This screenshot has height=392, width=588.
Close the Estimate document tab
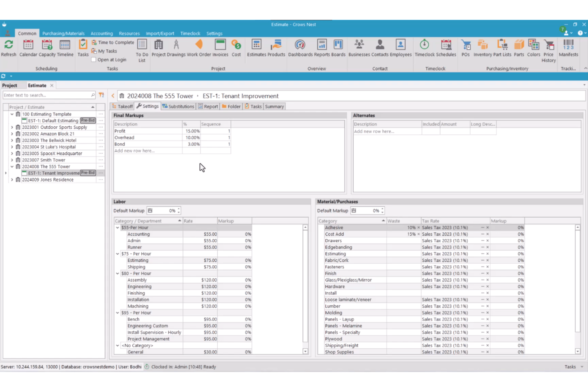tap(52, 85)
